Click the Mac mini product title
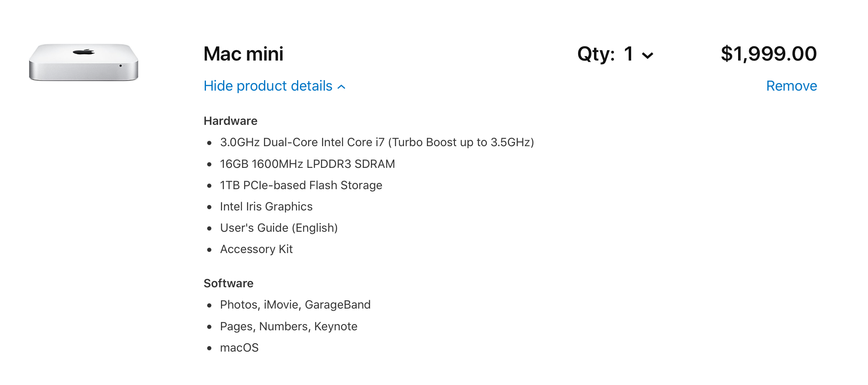 (x=244, y=54)
